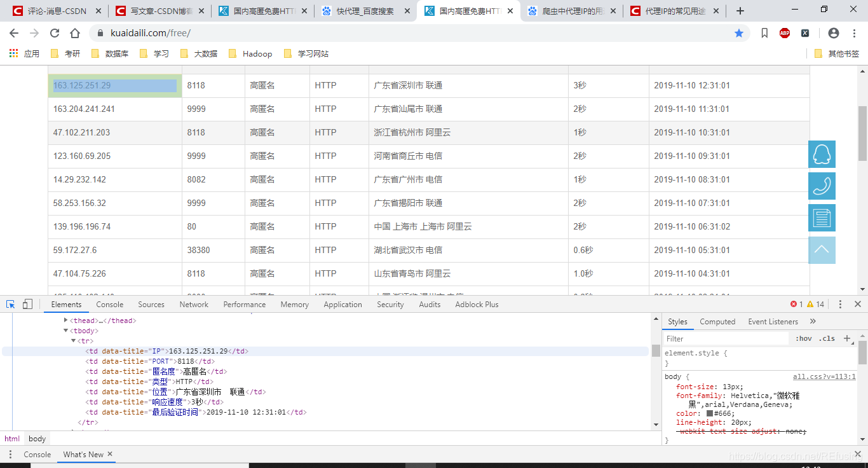
Task: Click the kuaidaili.com/free/ address bar
Action: coord(419,33)
